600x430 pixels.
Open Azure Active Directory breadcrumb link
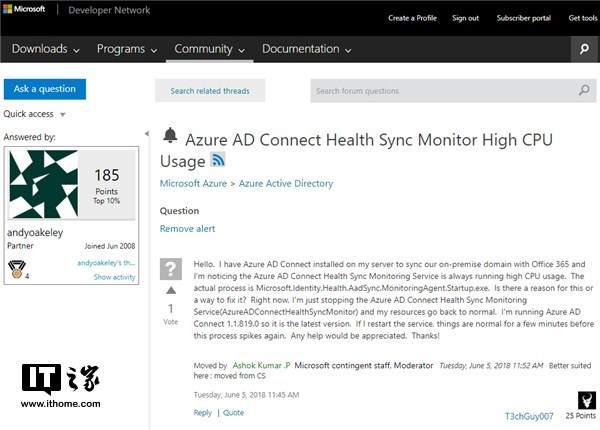pyautogui.click(x=287, y=184)
